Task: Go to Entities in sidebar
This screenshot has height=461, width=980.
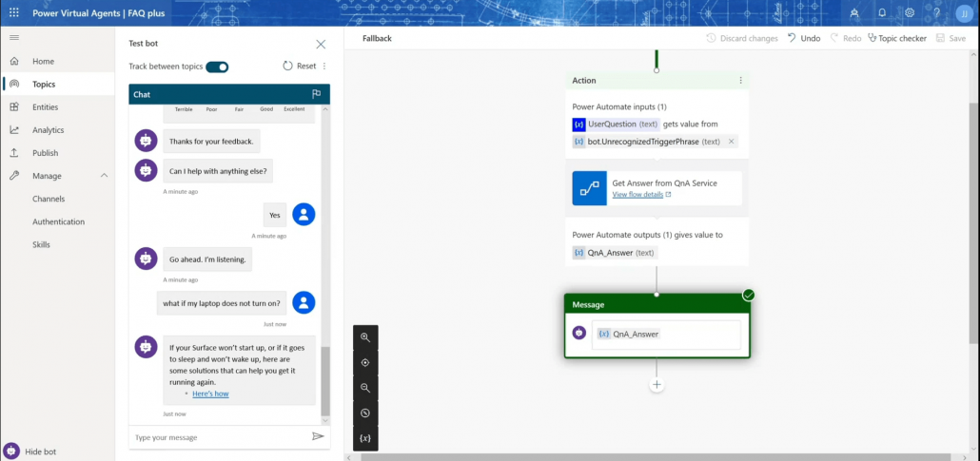Action: (45, 107)
